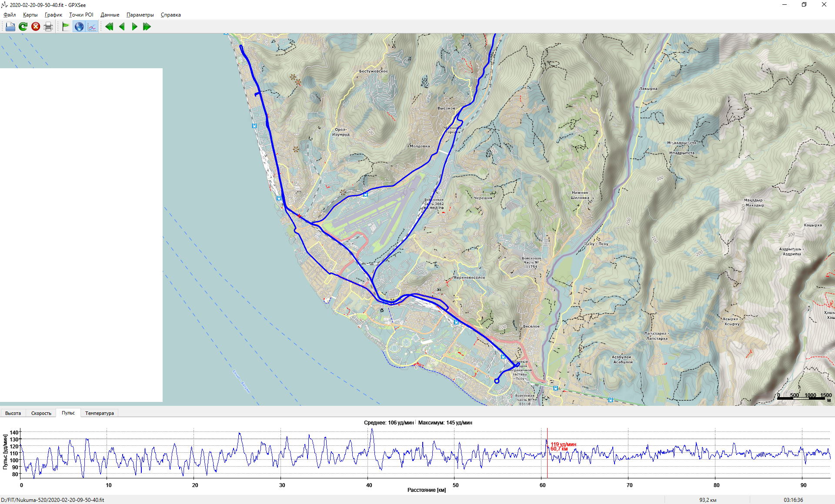The height and width of the screenshot is (504, 835).
Task: Click the Молдовка label on map
Action: pos(420,146)
